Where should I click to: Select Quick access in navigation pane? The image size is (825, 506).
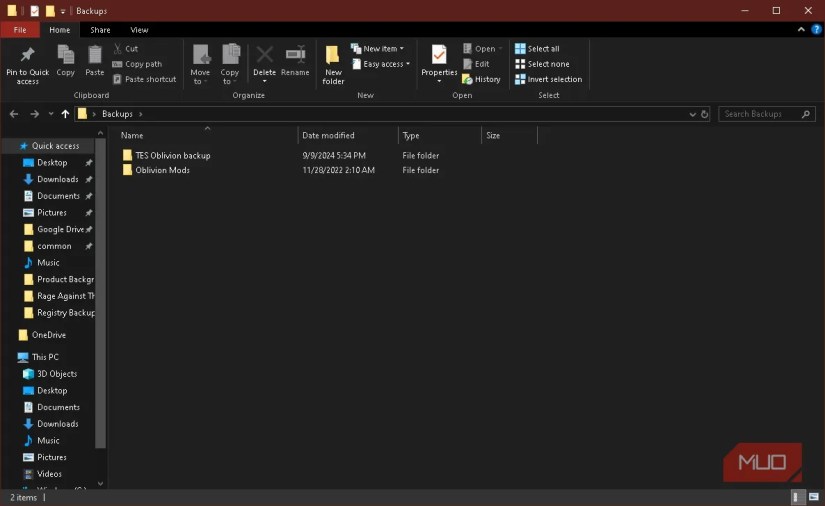click(x=55, y=146)
